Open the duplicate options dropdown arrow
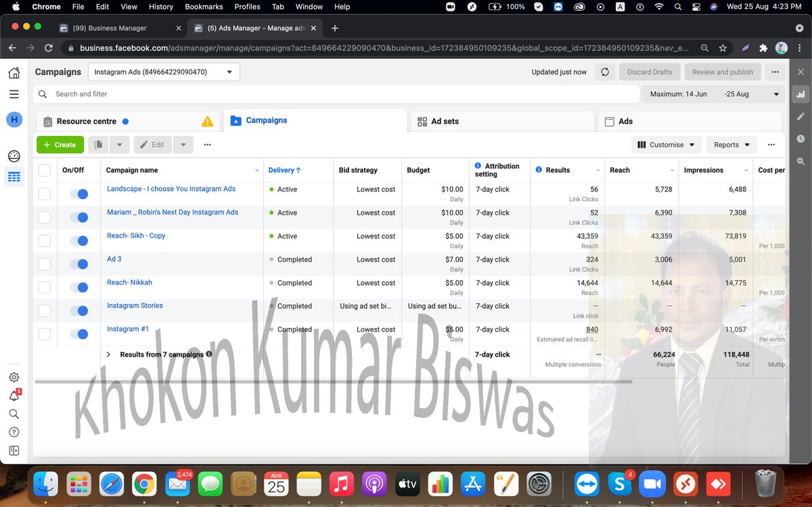The width and height of the screenshot is (812, 507). click(119, 144)
